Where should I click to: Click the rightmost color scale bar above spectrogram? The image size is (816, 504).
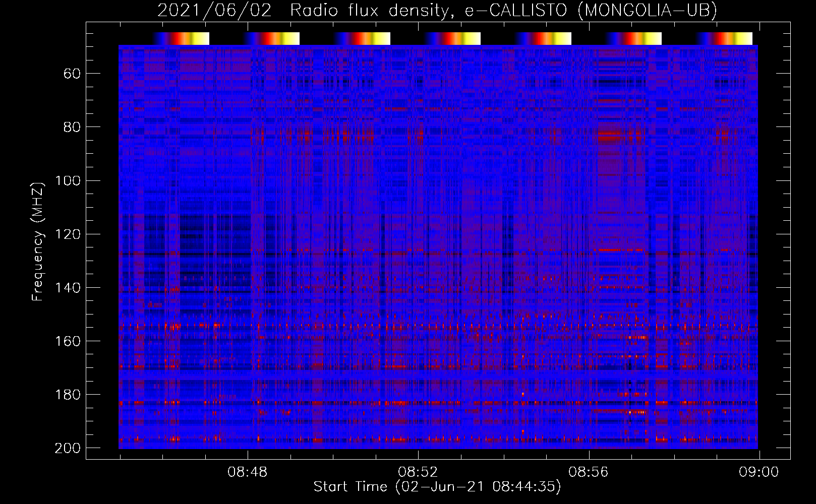[x=724, y=38]
